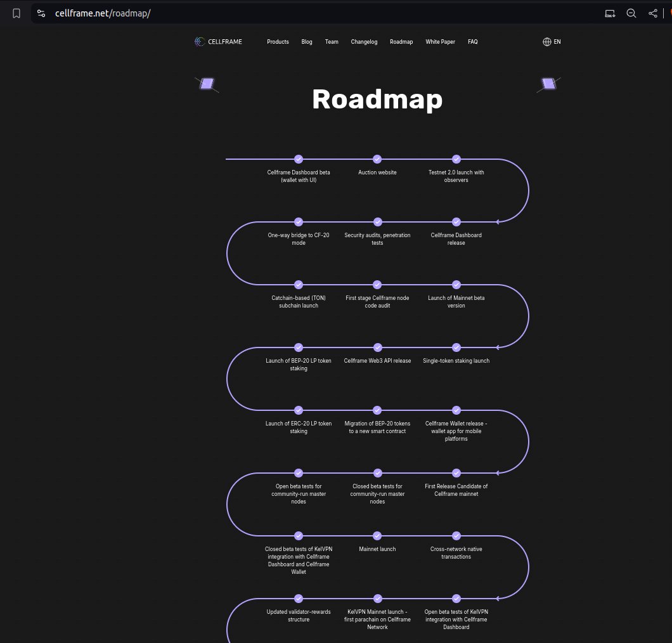The height and width of the screenshot is (643, 672).
Task: Click checkmark above Cellframe Web3 API release
Action: pos(378,347)
